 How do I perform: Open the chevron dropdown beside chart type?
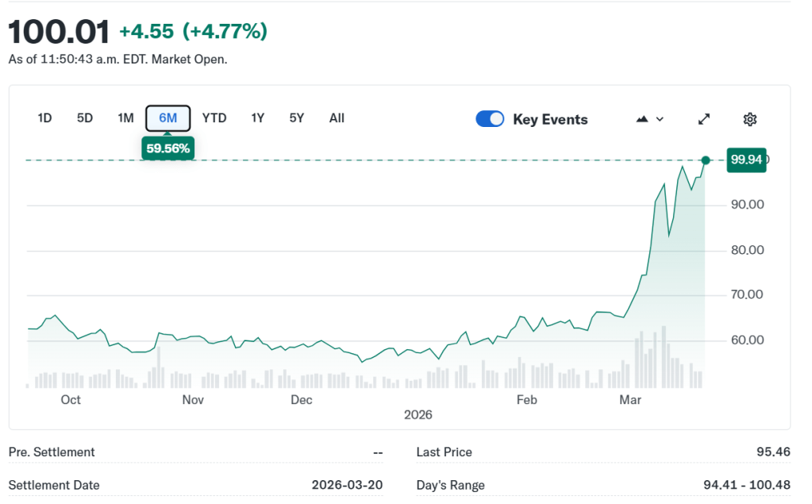pos(660,119)
